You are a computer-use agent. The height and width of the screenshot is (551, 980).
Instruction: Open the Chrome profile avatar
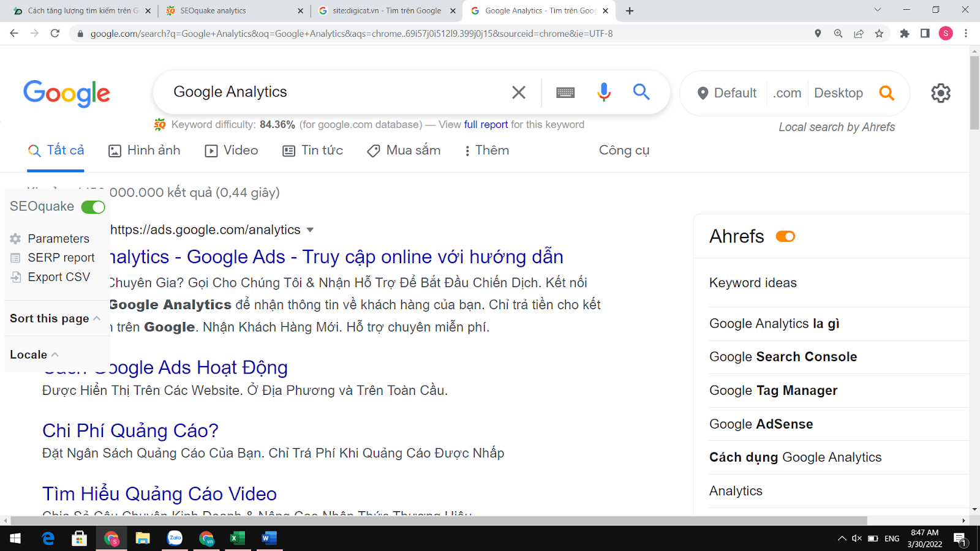pyautogui.click(x=946, y=34)
